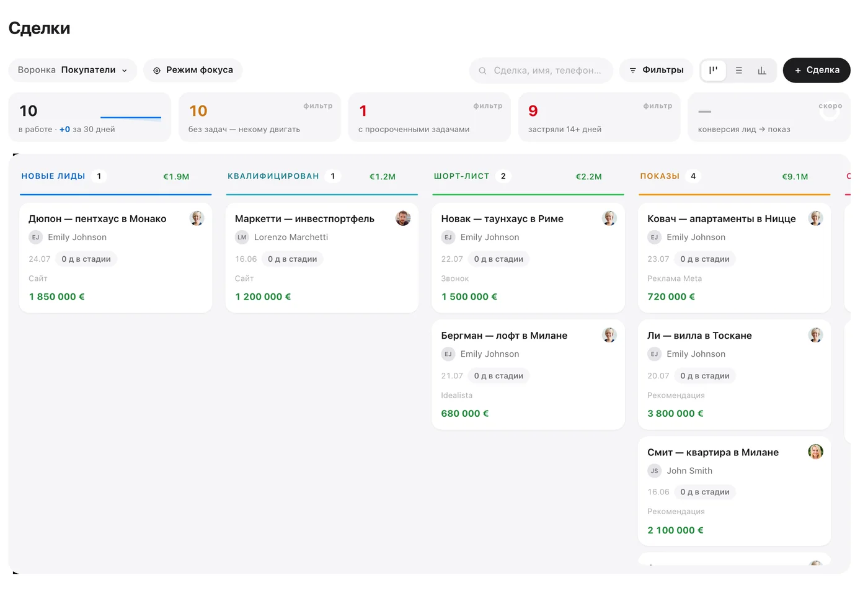Select the Показы column header
This screenshot has height=593, width=868.
click(x=660, y=176)
